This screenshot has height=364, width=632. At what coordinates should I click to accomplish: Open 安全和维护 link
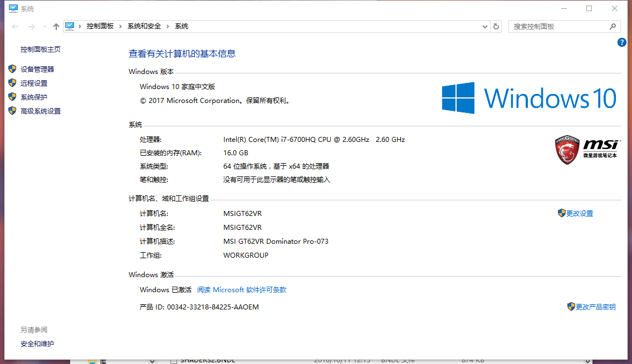point(37,344)
